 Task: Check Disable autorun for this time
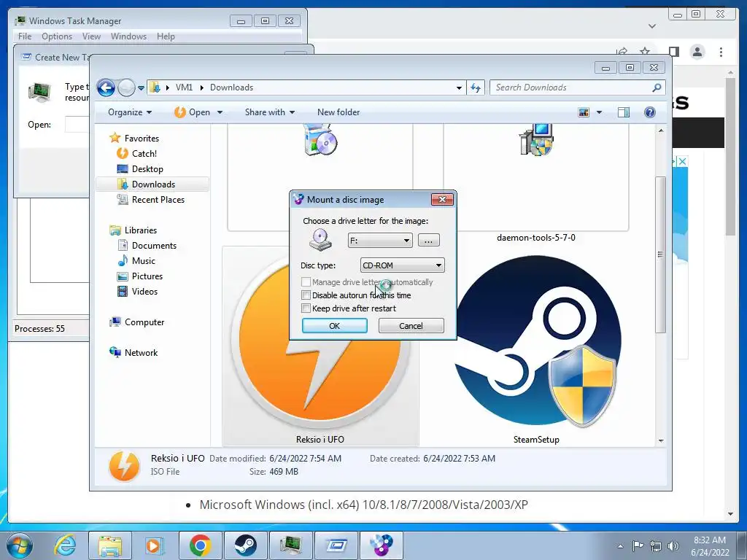(306, 295)
